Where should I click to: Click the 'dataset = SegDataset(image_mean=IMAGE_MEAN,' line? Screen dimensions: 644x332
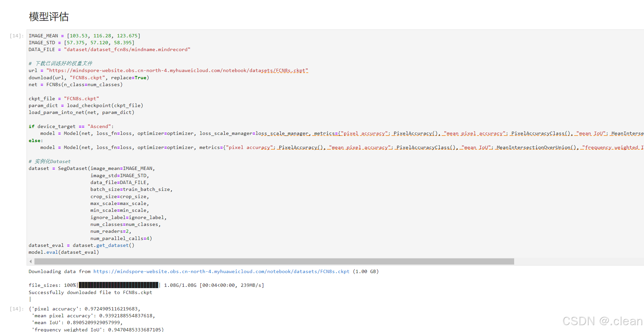coord(92,168)
